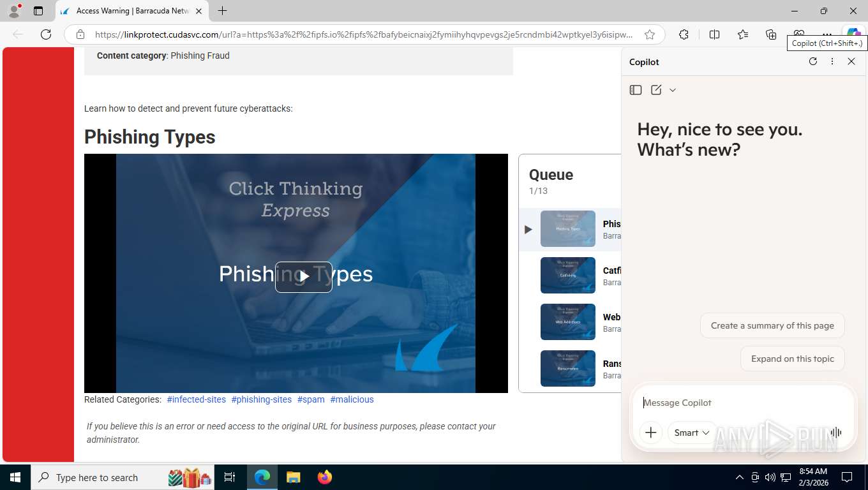Start voice input in Copilot

click(x=835, y=433)
